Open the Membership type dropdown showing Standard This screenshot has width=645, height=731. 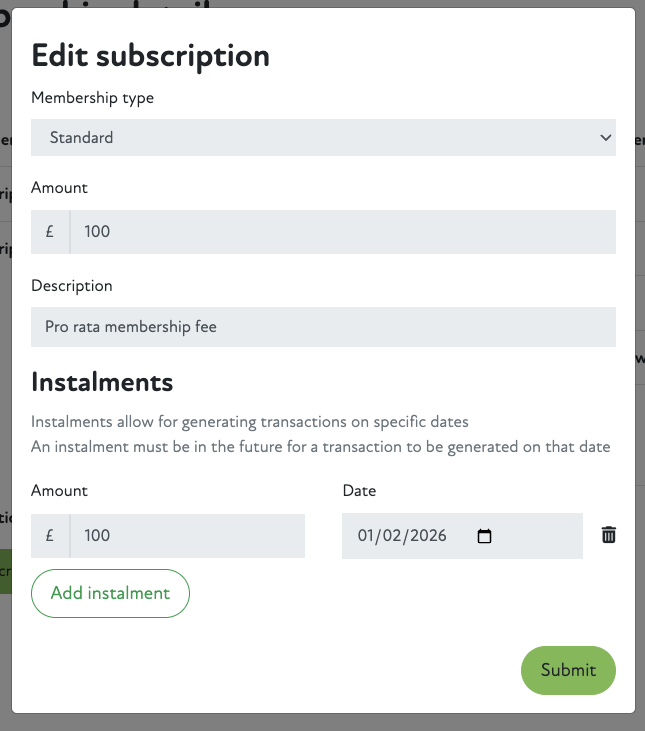tap(322, 137)
